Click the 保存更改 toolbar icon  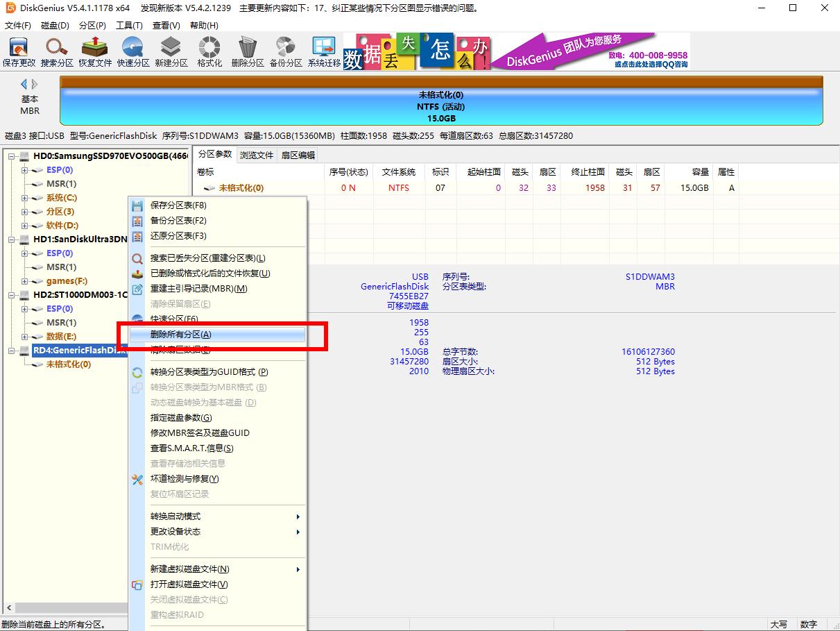pos(19,51)
